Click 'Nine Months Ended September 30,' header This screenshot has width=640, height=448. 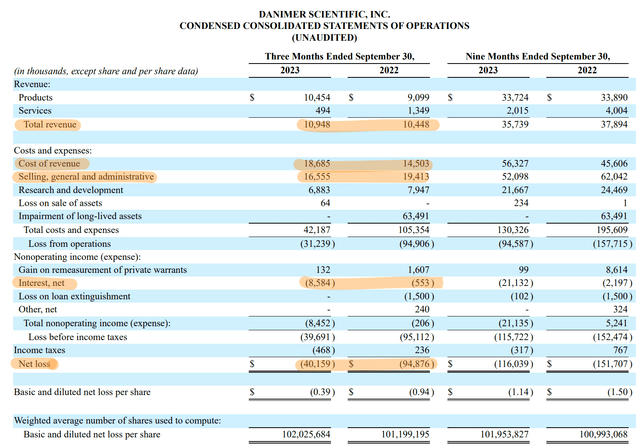[538, 56]
